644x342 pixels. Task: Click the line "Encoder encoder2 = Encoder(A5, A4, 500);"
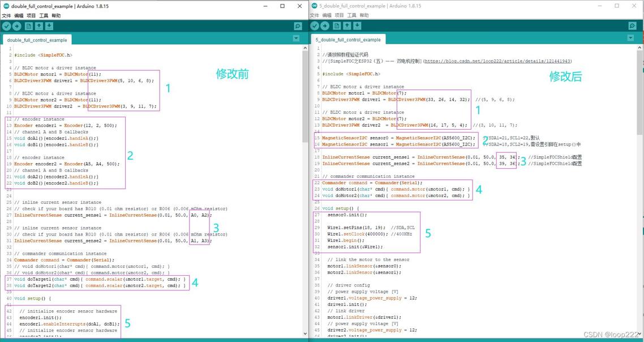(x=67, y=164)
